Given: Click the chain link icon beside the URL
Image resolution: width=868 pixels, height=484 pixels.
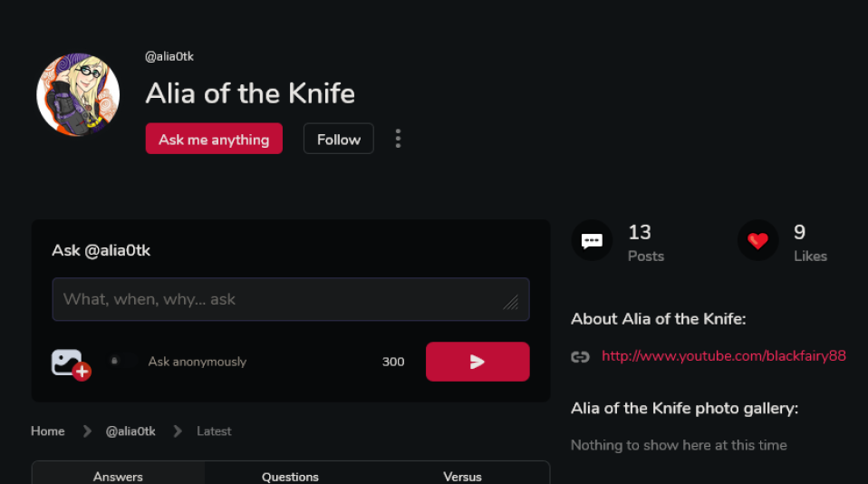Looking at the screenshot, I should (x=580, y=356).
